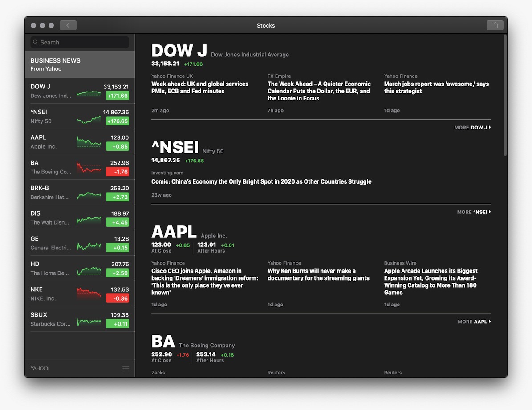Focus the Search input field

80,42
